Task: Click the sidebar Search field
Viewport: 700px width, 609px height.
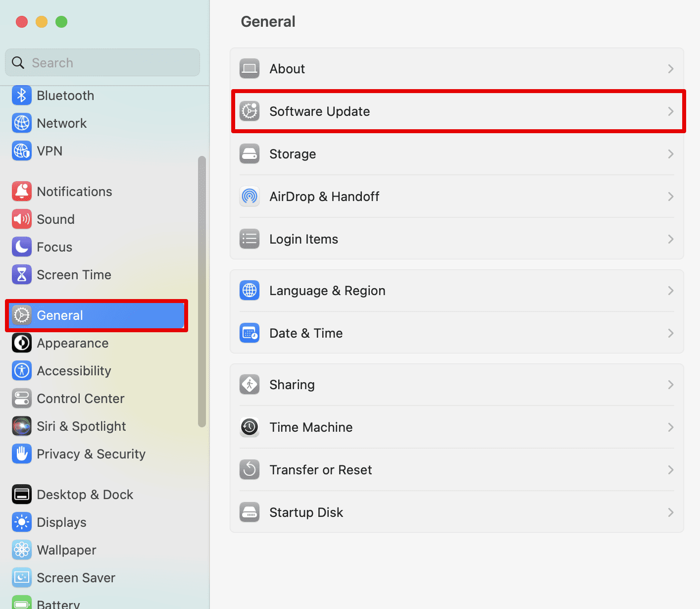Action: (x=102, y=62)
